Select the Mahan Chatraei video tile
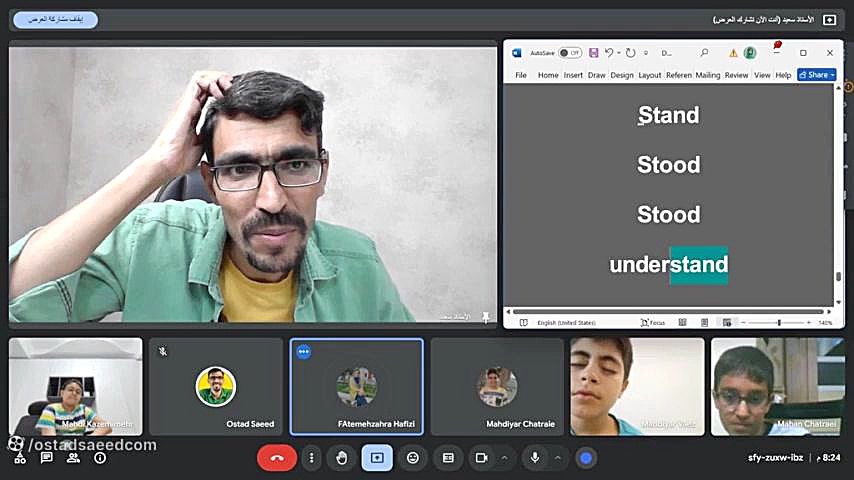This screenshot has height=480, width=854. click(x=778, y=386)
